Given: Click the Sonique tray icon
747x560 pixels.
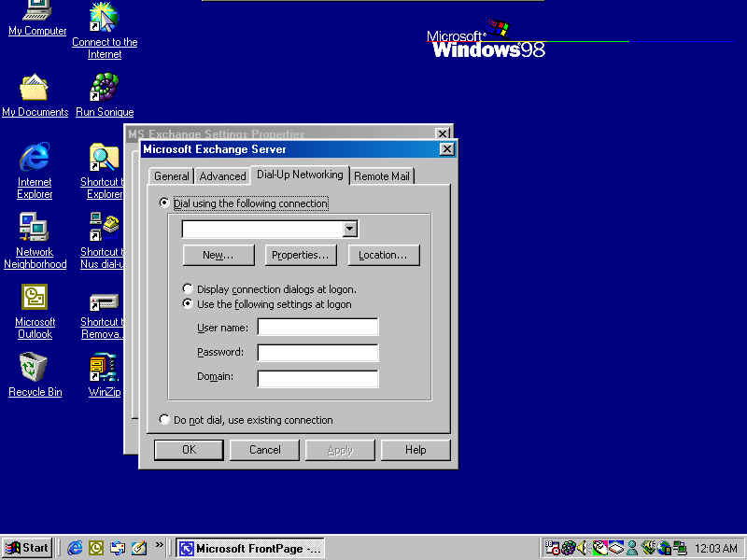Looking at the screenshot, I should point(569,548).
